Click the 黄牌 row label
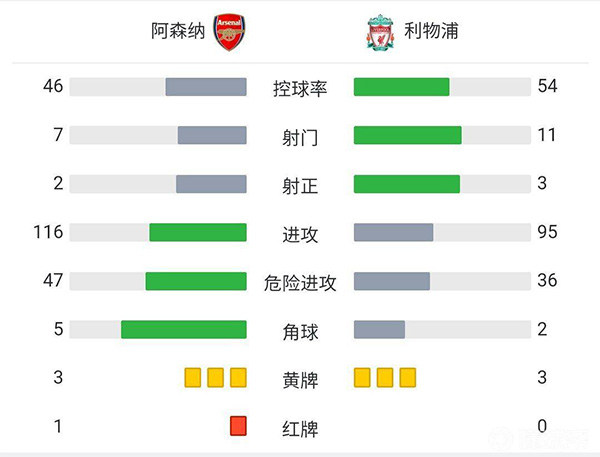The width and height of the screenshot is (600, 457). click(300, 379)
